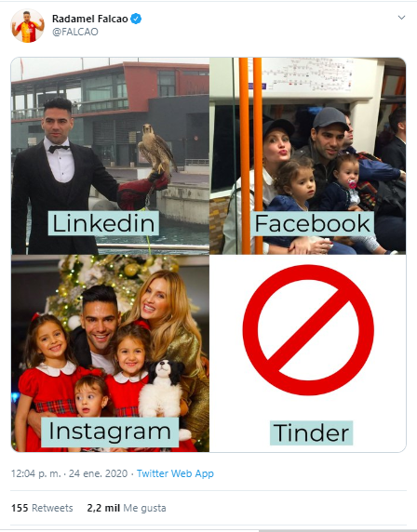
Task: Click the 24 ene. 2020 date
Action: tap(98, 473)
